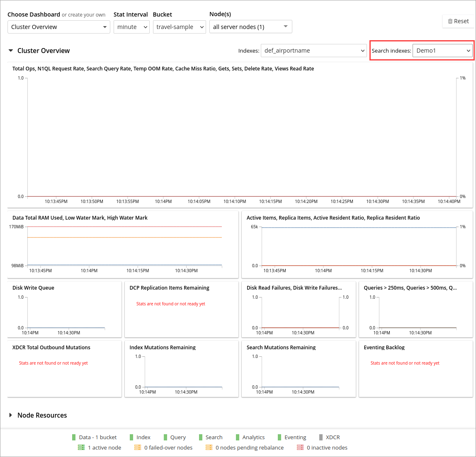Open the Stat Interval minute dropdown

(x=131, y=27)
